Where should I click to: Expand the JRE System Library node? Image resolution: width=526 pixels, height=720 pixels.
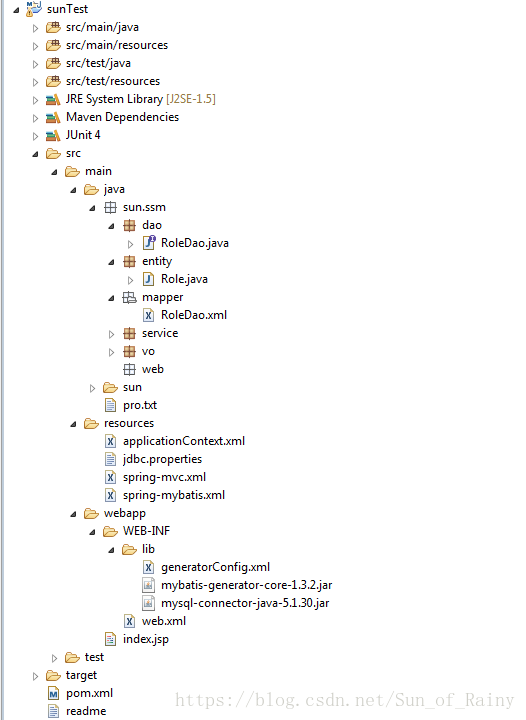35,100
